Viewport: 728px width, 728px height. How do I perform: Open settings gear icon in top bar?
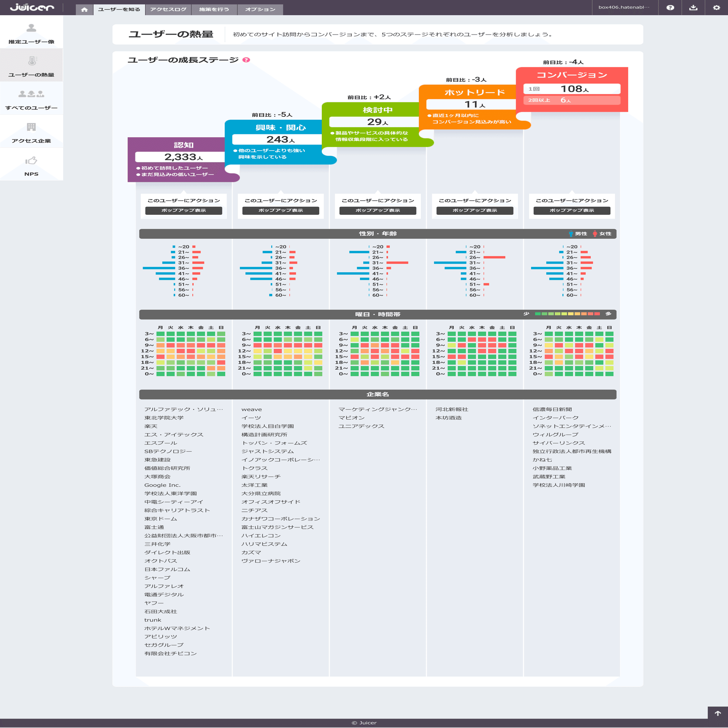click(x=716, y=8)
